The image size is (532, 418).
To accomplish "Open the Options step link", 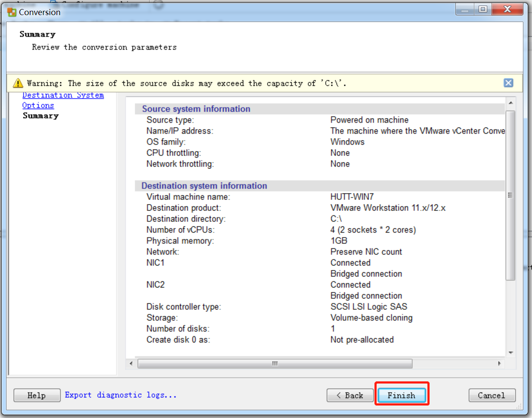I will click(x=38, y=105).
